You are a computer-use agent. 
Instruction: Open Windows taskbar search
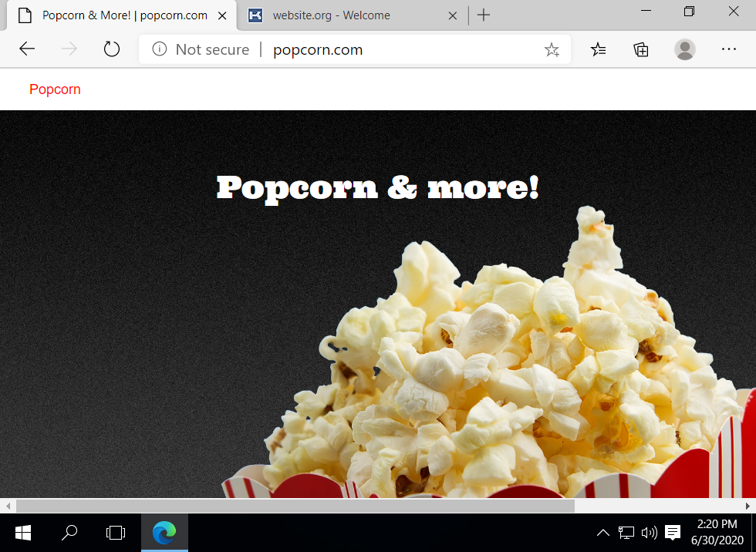69,533
